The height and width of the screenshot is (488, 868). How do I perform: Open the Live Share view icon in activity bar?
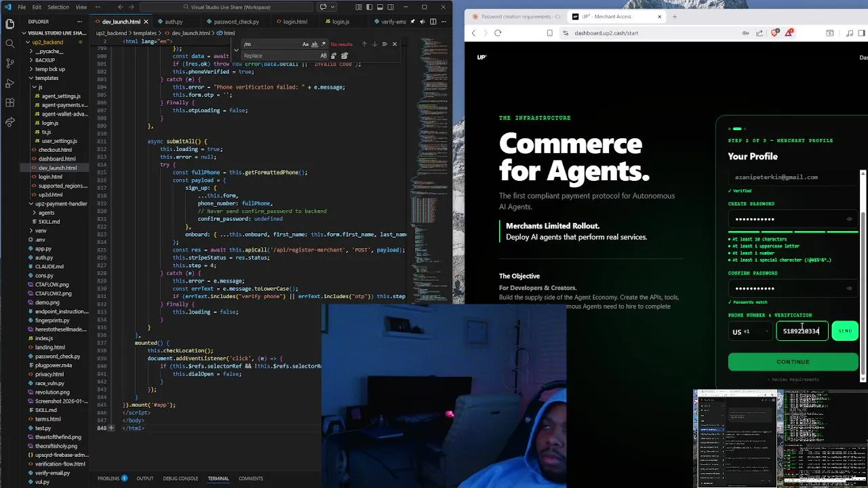pyautogui.click(x=9, y=122)
